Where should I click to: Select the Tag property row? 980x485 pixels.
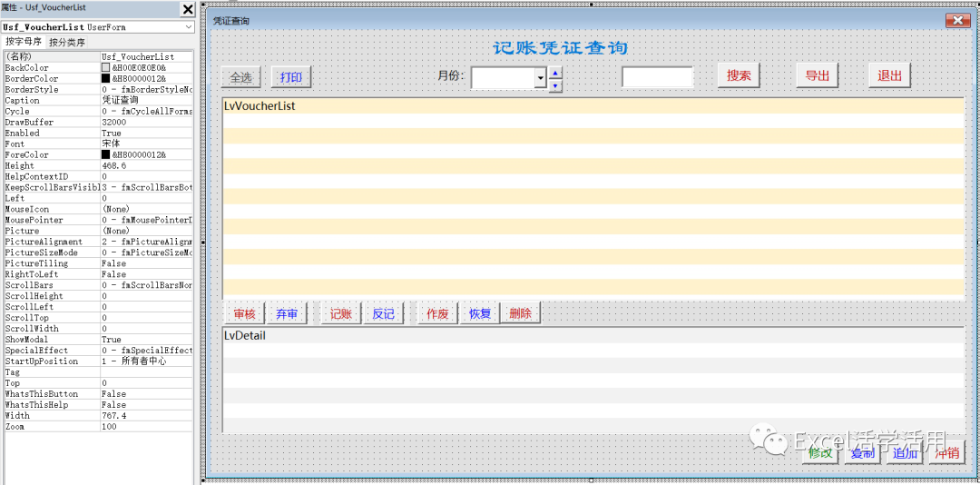pos(98,371)
